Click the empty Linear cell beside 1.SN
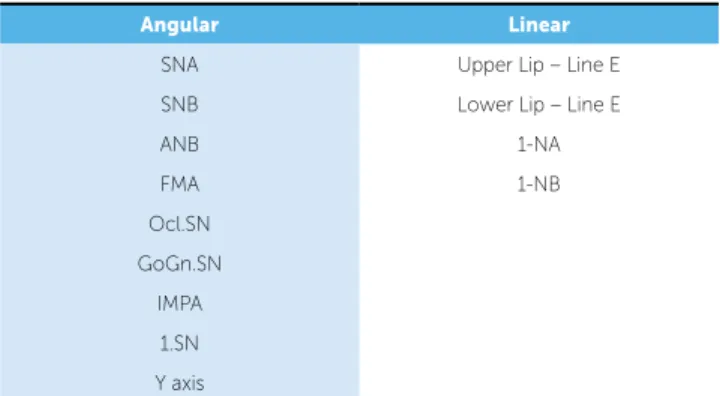The image size is (720, 396). click(539, 343)
